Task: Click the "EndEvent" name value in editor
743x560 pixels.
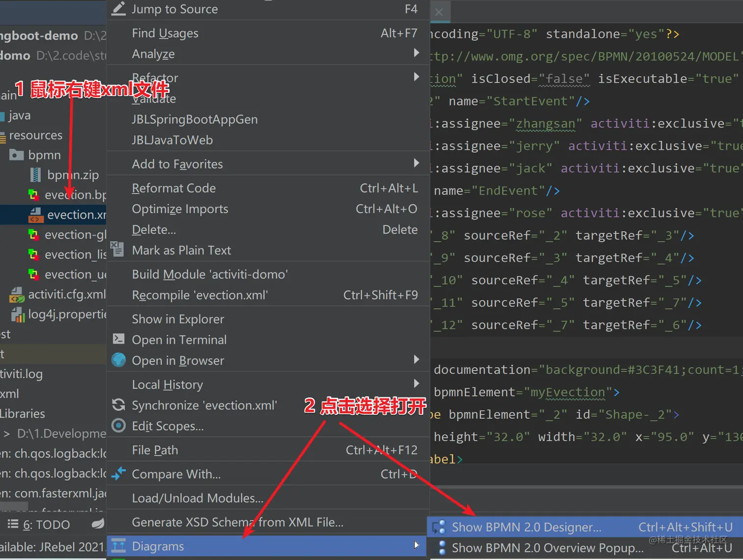Action: [508, 191]
